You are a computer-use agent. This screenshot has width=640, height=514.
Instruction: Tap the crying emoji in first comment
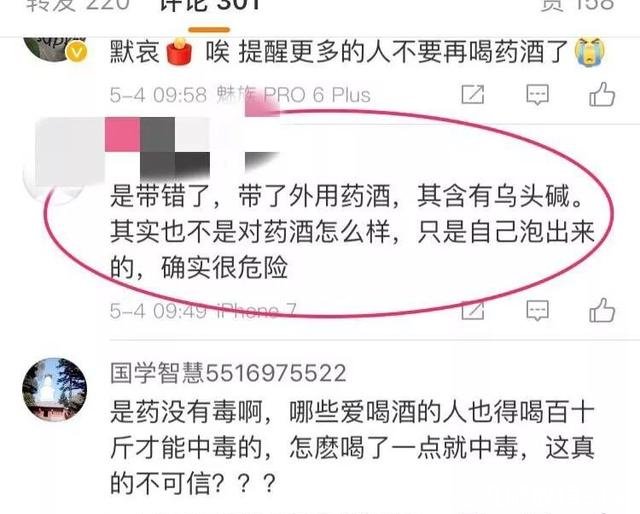(x=589, y=51)
